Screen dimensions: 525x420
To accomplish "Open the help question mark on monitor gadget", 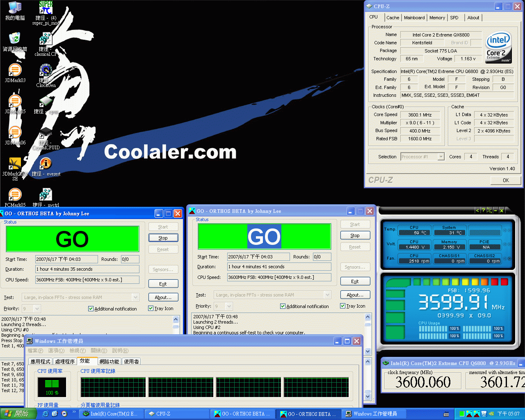I will click(483, 210).
